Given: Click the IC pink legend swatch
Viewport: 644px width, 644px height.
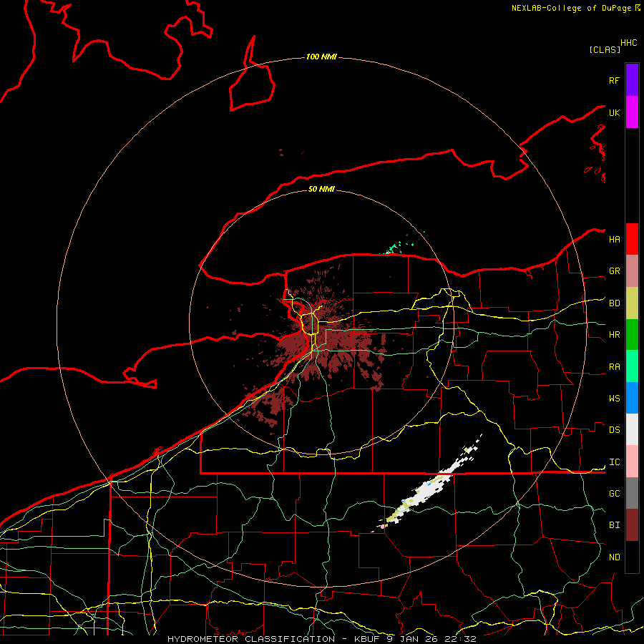Looking at the screenshot, I should [x=632, y=462].
